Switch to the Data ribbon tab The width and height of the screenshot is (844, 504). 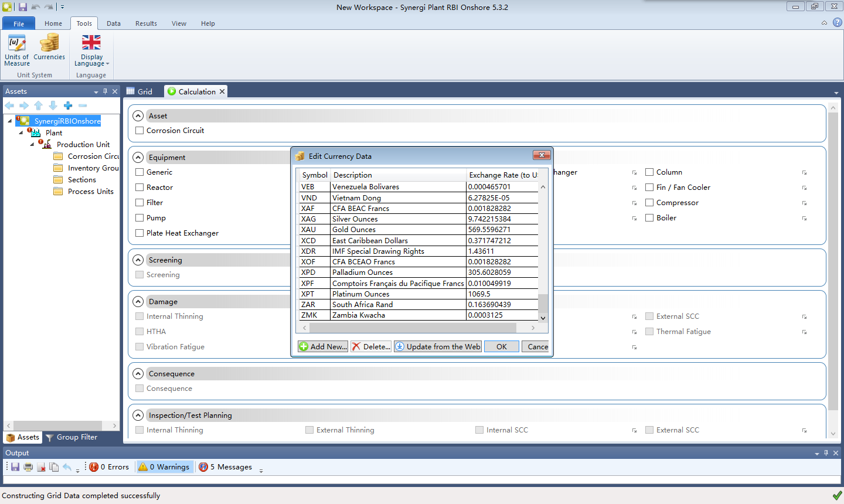[x=114, y=23]
